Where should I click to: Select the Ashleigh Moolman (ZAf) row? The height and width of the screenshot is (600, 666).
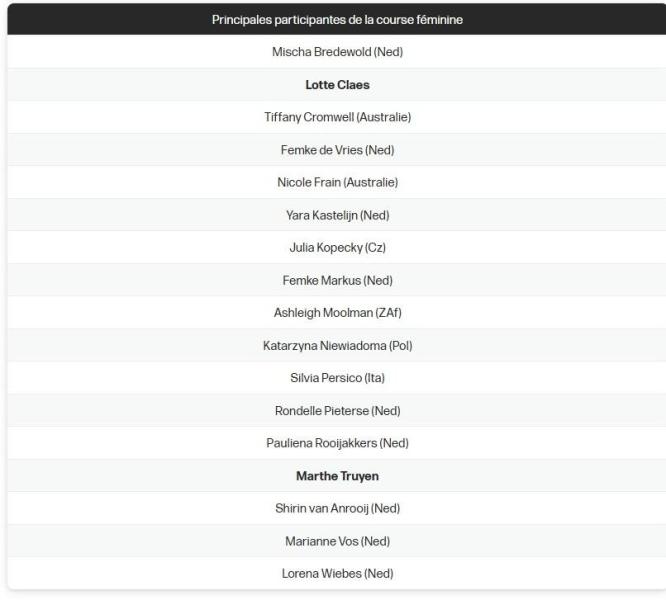click(337, 313)
